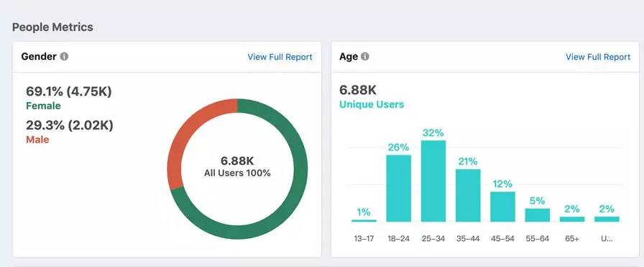Click the Age info icon
This screenshot has height=267, width=644.
click(364, 57)
